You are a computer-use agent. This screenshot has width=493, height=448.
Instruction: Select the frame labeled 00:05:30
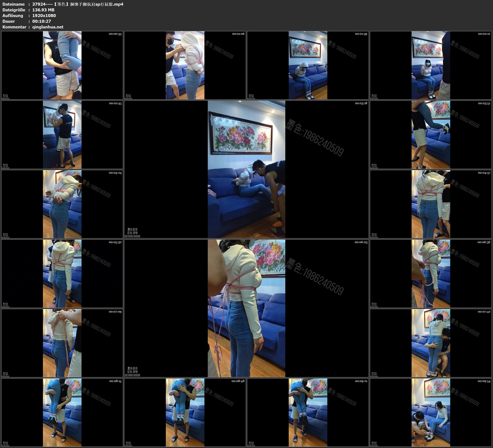[x=62, y=273]
